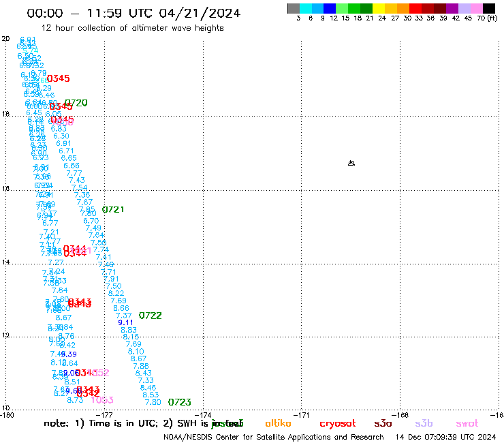
Task: Select the pink swatch in the color legend
Action: point(476,9)
